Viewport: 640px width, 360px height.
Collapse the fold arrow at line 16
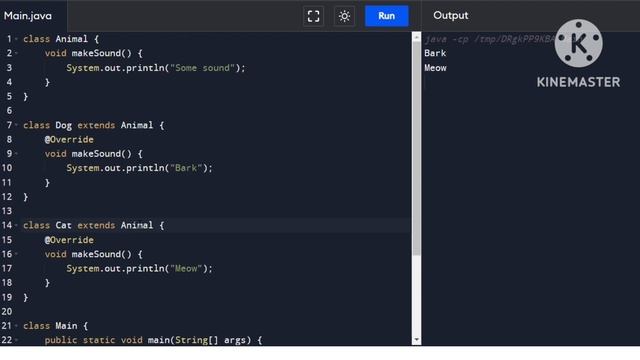point(17,254)
